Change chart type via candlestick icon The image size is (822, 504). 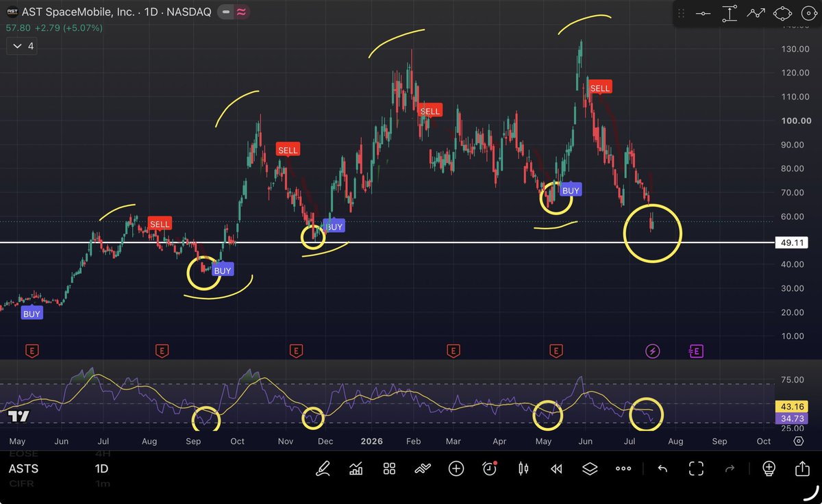pyautogui.click(x=523, y=468)
